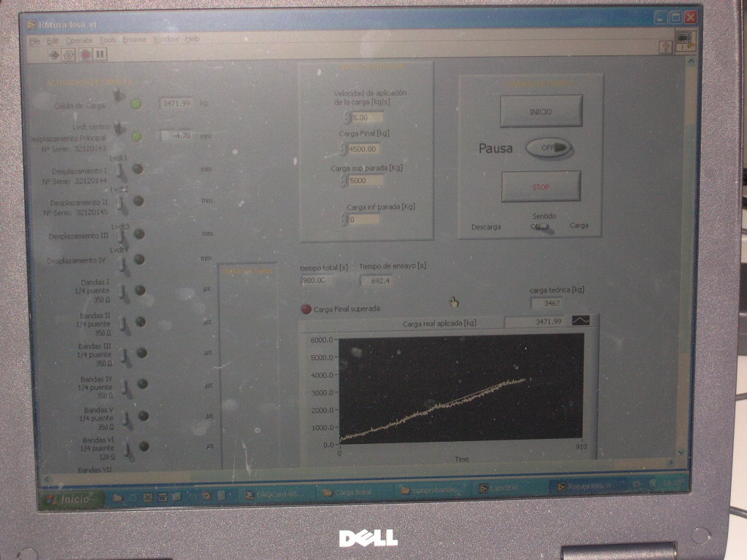Click the Run arrow in LabVIEW toolbar
Screen dimensions: 747x560
tap(54, 55)
